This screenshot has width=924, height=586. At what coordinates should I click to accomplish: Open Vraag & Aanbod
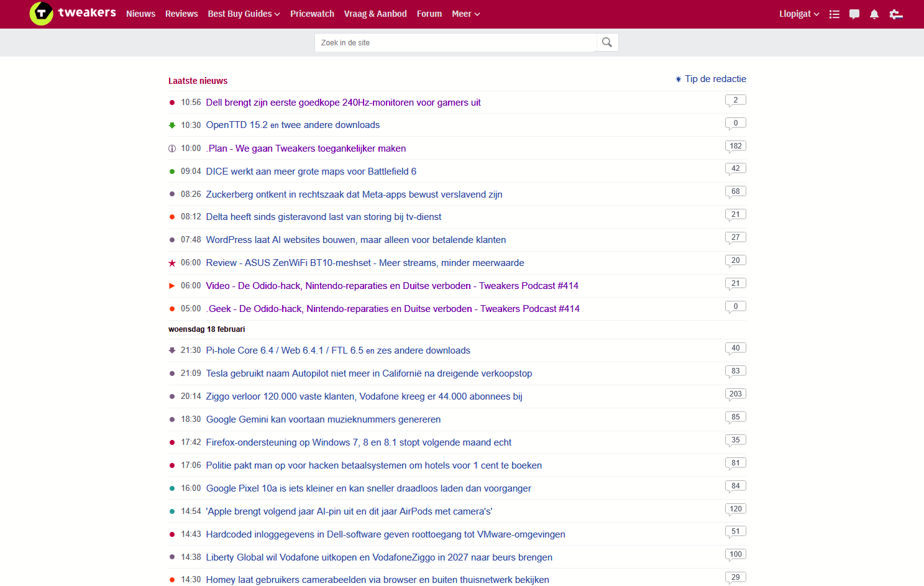click(x=375, y=14)
